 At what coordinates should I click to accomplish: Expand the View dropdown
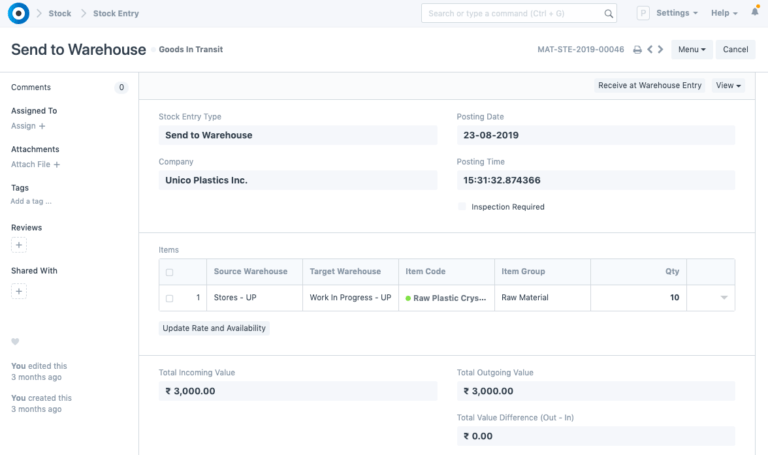click(729, 86)
